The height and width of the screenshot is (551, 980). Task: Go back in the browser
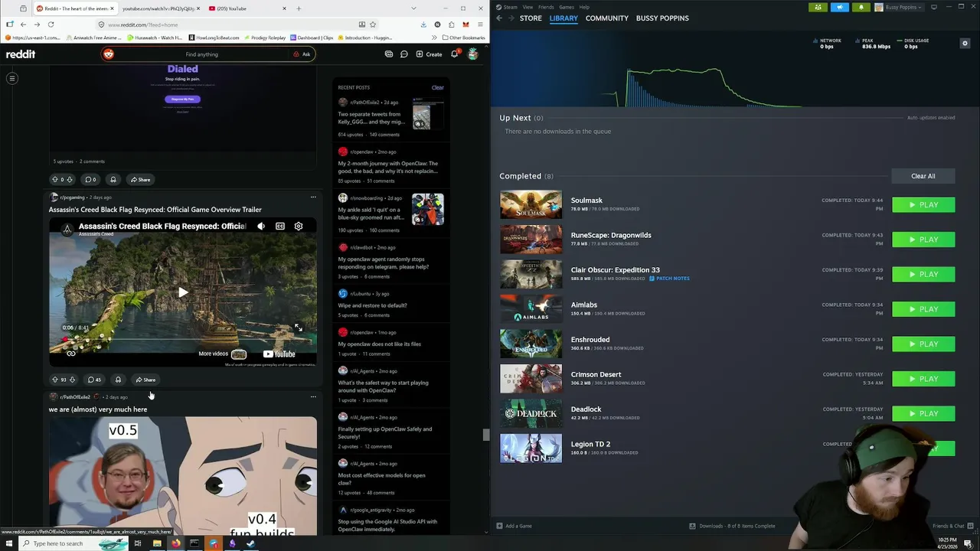[23, 24]
